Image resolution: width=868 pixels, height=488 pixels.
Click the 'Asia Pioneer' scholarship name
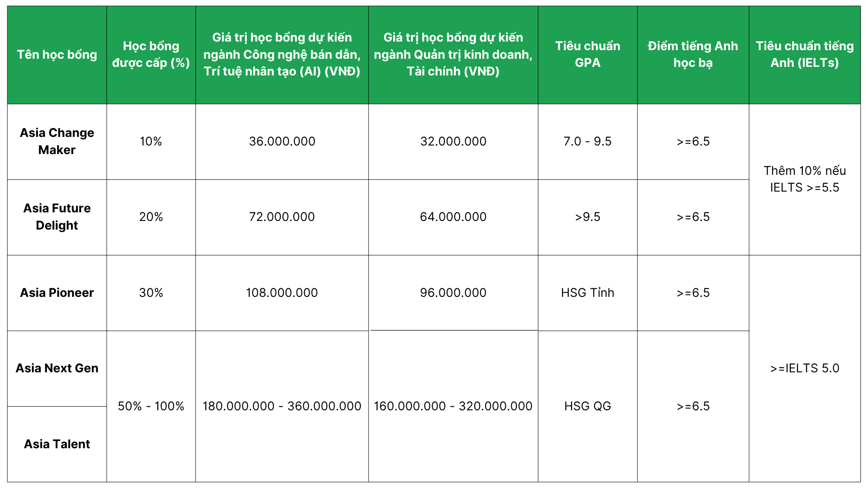(57, 293)
